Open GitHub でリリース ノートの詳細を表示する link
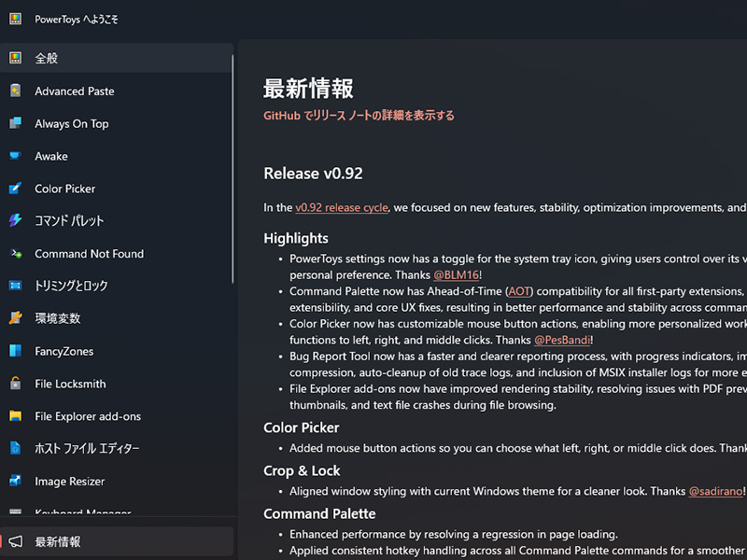Screen dimensions: 747x560 (x=359, y=115)
